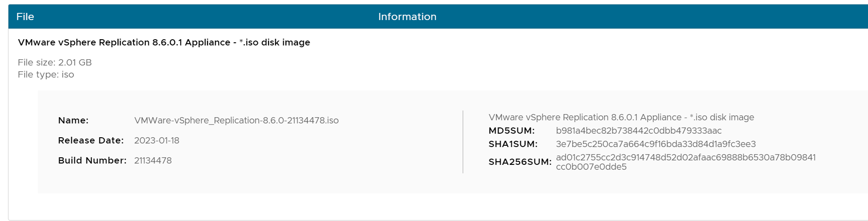Screen dimensions: 868x221
Task: Click the gray appliance title above MD5SUM
Action: point(621,117)
